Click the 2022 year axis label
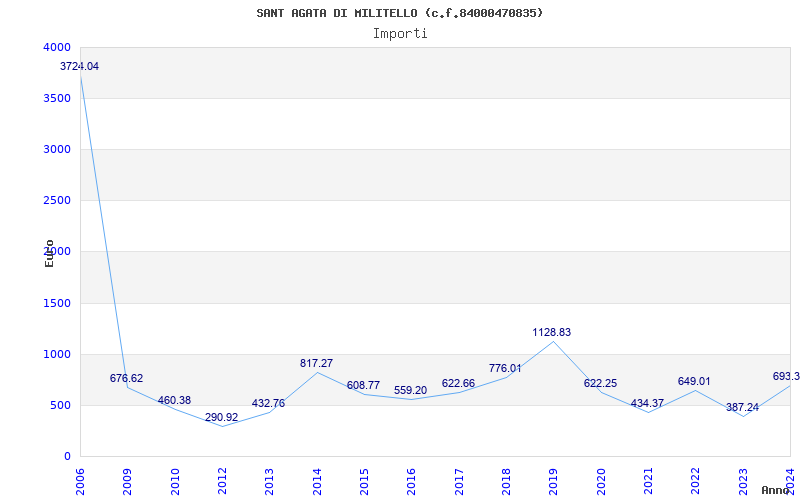The image size is (800, 500). 695,482
